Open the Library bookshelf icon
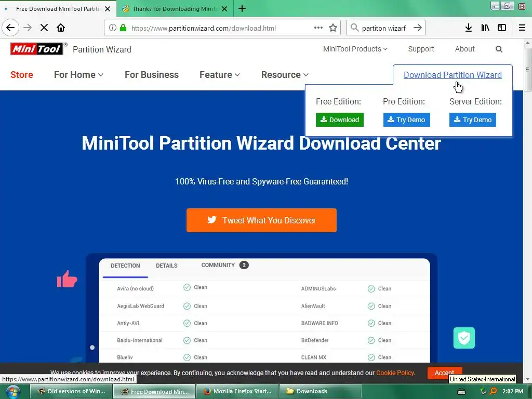 485,28
